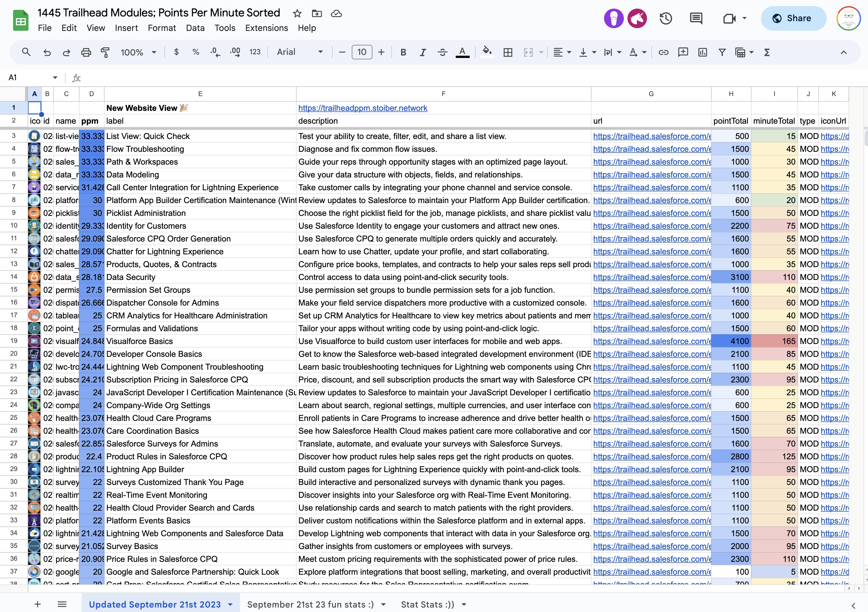Redo the last action

67,52
